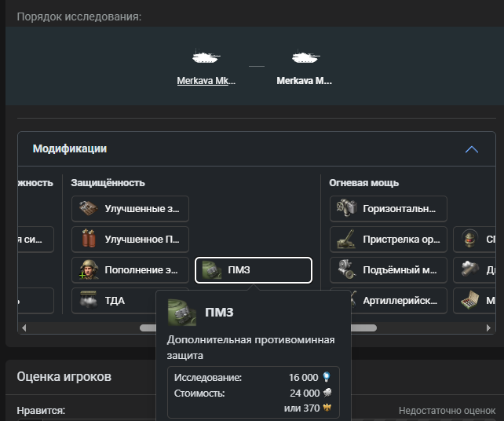Click the или 370 price text
504x421 pixels.
(301, 408)
